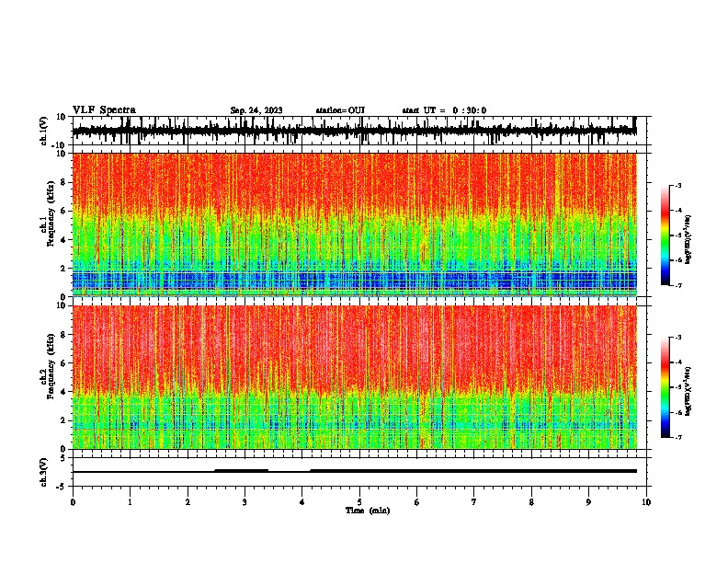Click the ch.1 spectrogram color bar

point(665,236)
